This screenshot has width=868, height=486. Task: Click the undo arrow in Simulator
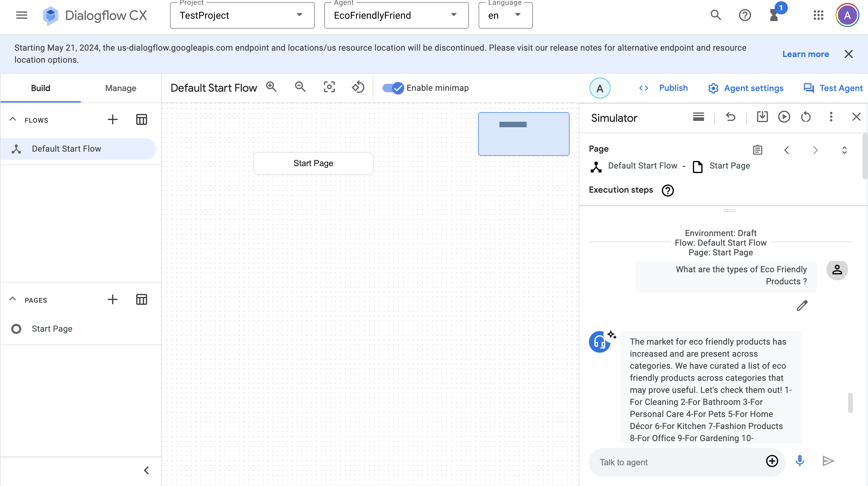tap(731, 117)
